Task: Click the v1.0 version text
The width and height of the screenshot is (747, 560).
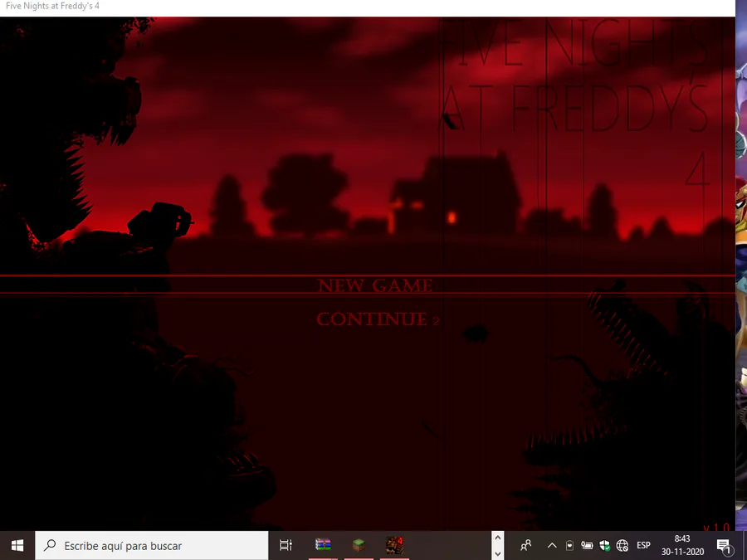Action: [716, 527]
